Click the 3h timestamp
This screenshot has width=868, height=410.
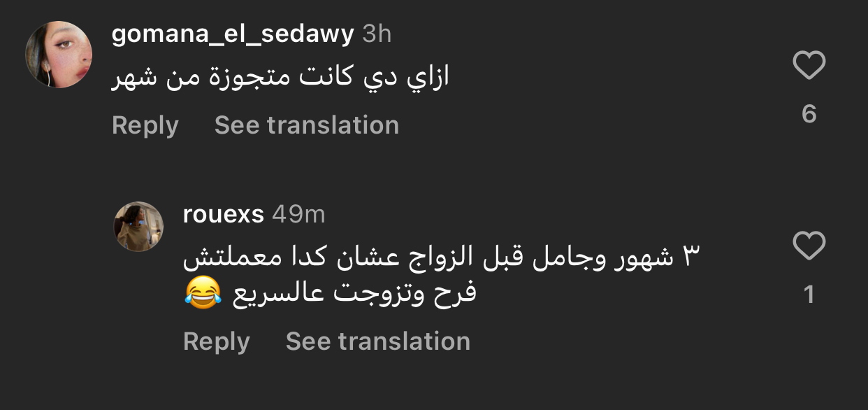377,34
